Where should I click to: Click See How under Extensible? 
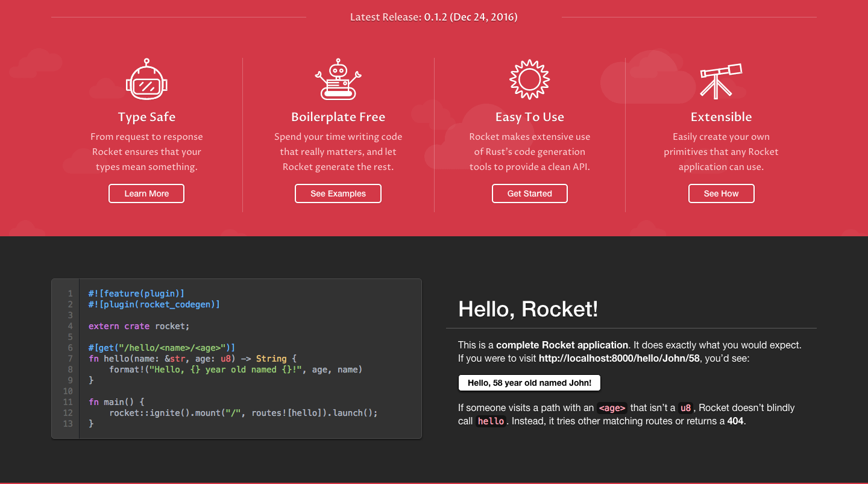click(721, 193)
